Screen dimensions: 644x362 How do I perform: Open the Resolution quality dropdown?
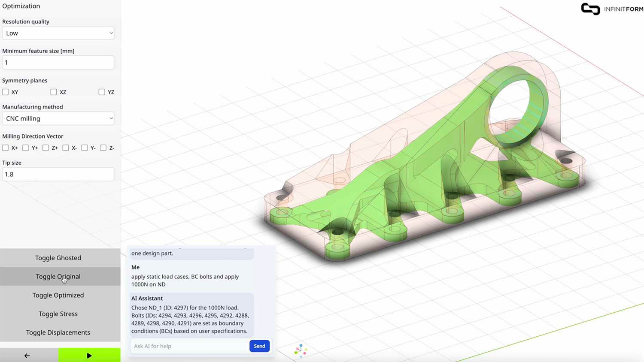click(x=58, y=33)
